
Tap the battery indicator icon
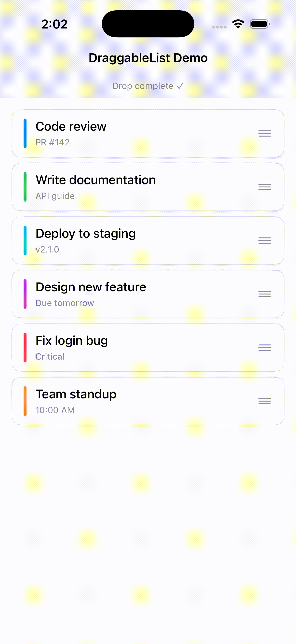pyautogui.click(x=259, y=24)
